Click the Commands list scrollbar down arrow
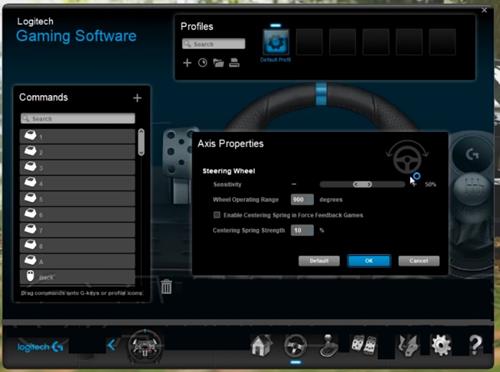 [x=141, y=154]
